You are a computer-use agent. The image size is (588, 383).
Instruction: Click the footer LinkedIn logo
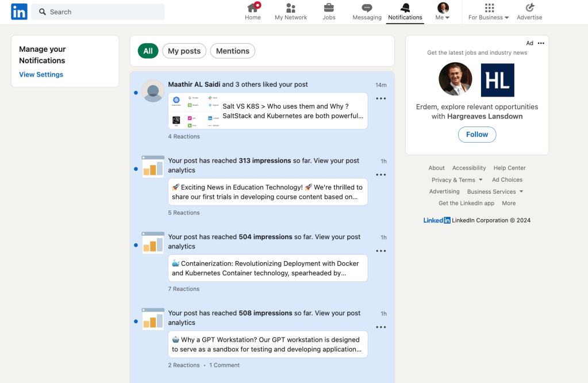pyautogui.click(x=436, y=221)
